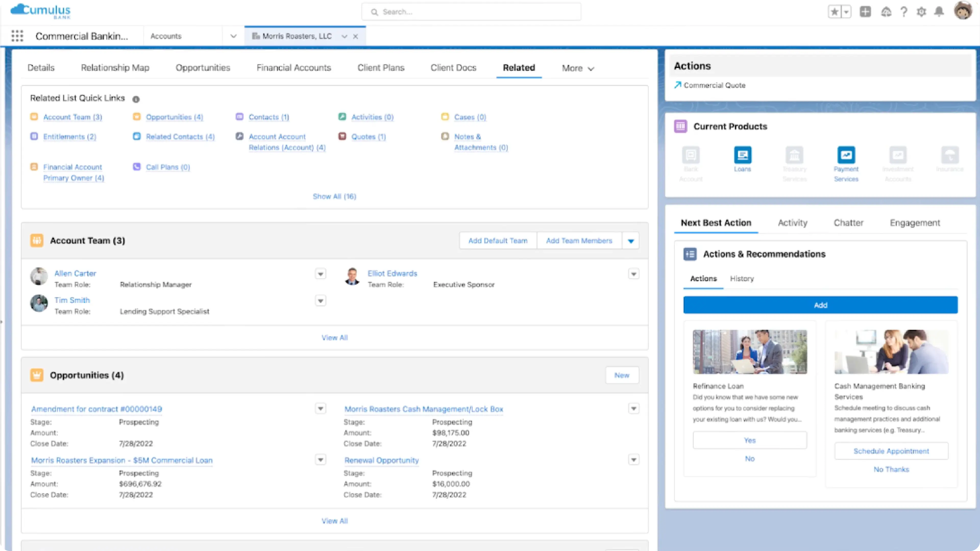Select the Bank Account product icon
The image size is (980, 551).
coord(691,155)
